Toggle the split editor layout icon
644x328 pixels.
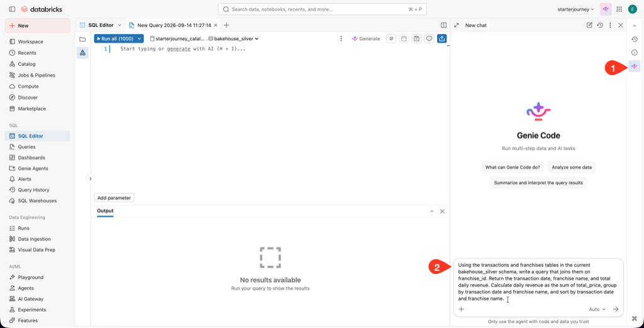(443, 25)
